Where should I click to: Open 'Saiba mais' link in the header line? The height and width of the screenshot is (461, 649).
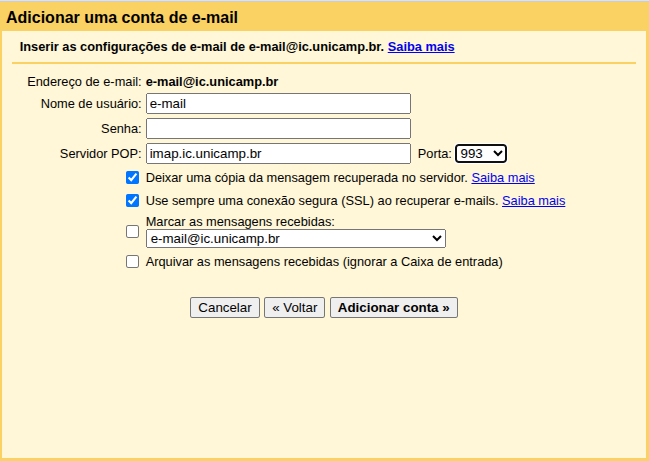[421, 47]
